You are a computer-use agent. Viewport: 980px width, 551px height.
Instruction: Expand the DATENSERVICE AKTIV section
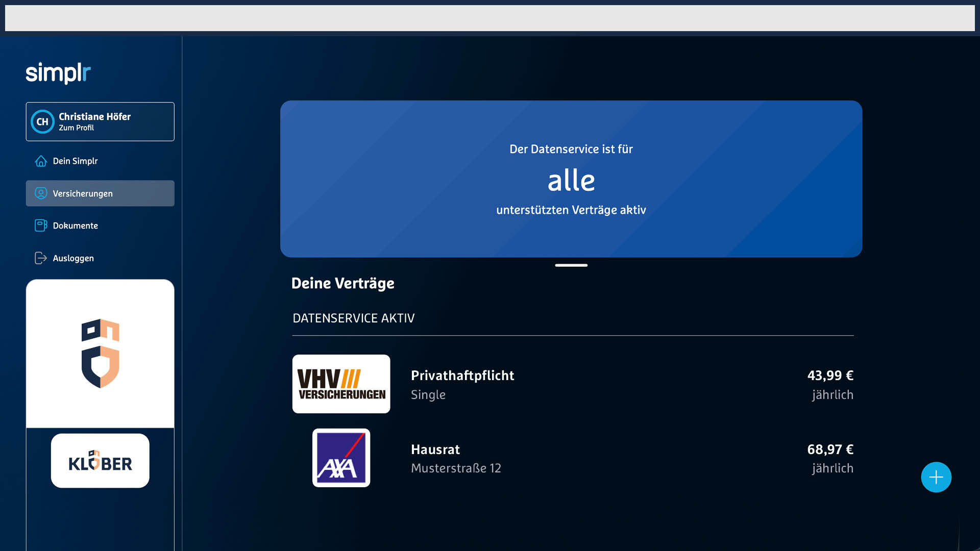(x=353, y=318)
